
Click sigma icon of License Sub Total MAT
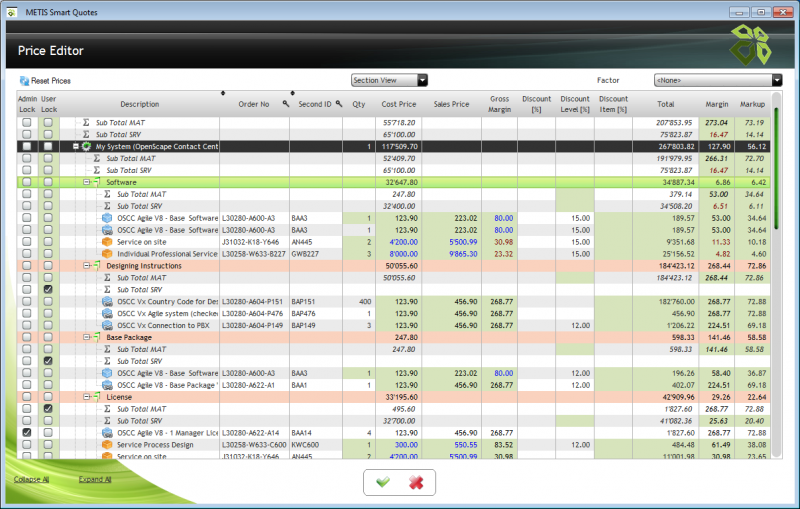point(107,409)
